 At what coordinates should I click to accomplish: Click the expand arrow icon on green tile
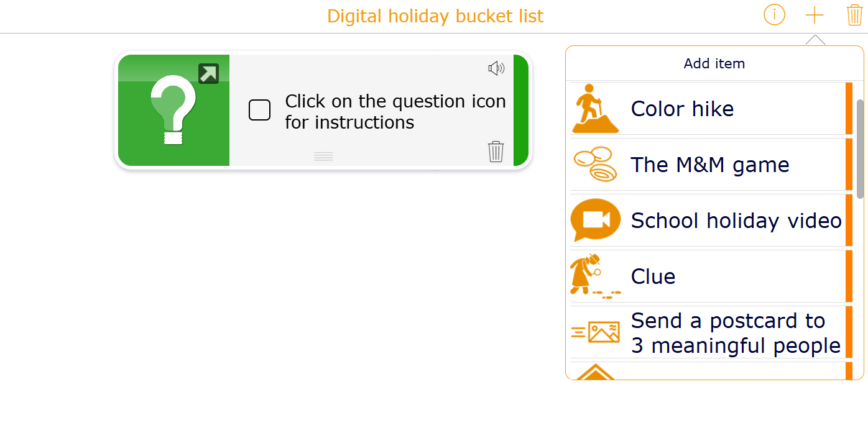(208, 73)
